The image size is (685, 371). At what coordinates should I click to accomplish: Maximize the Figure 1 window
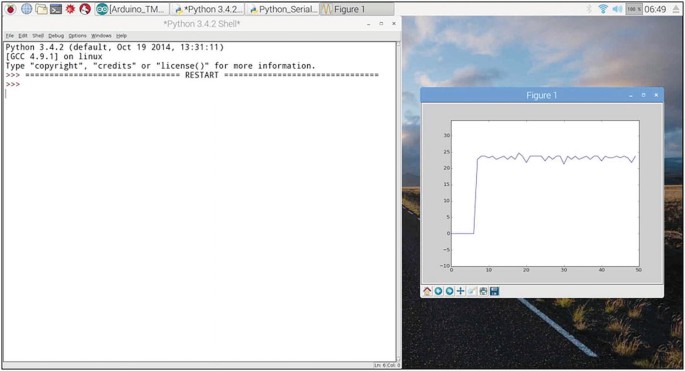[643, 95]
